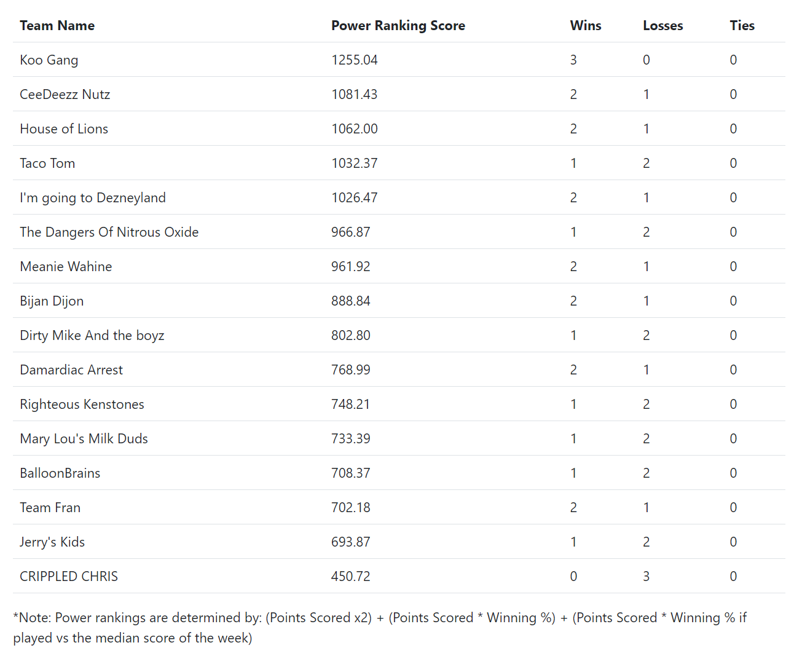This screenshot has width=794, height=672.
Task: Click the Taco Tom team name
Action: point(47,163)
